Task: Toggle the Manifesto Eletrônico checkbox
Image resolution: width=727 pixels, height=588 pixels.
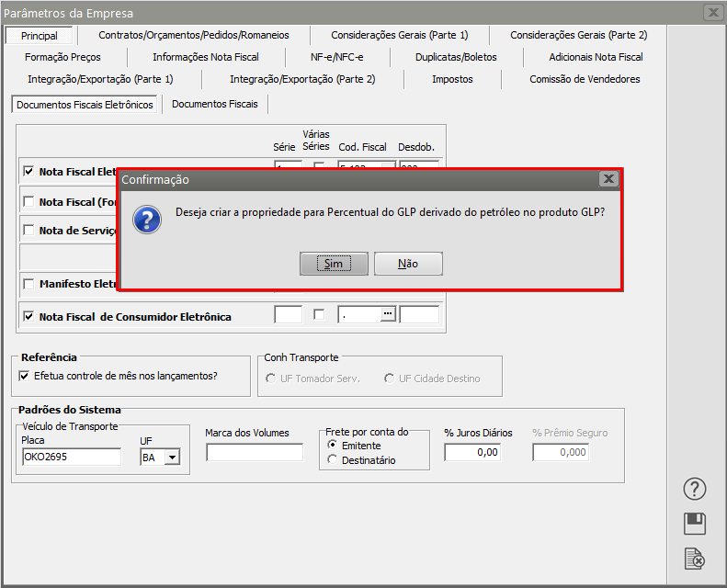Action: pos(28,284)
